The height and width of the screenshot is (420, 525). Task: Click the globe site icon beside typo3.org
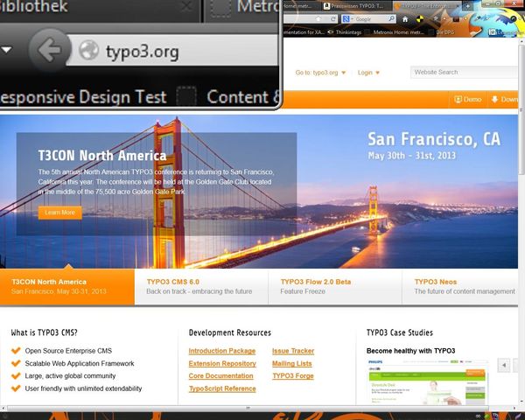[x=88, y=50]
